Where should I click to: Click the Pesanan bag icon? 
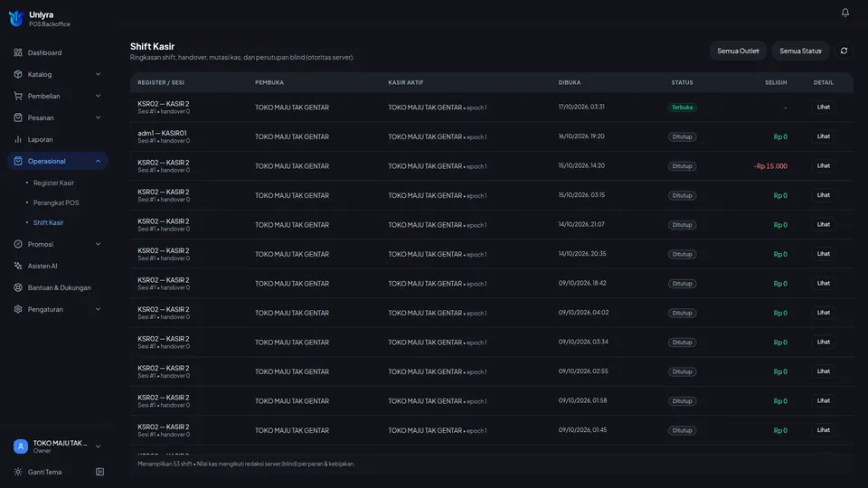[18, 117]
